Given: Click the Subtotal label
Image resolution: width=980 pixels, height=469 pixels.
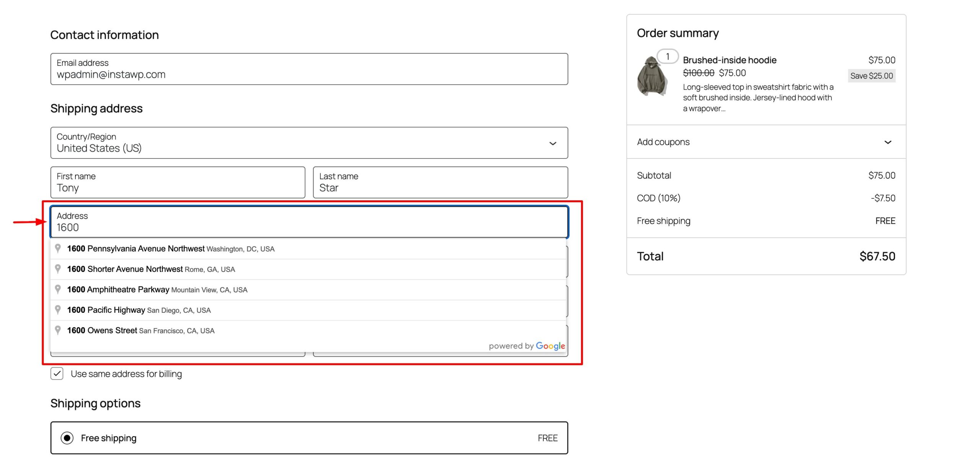Looking at the screenshot, I should (x=654, y=175).
